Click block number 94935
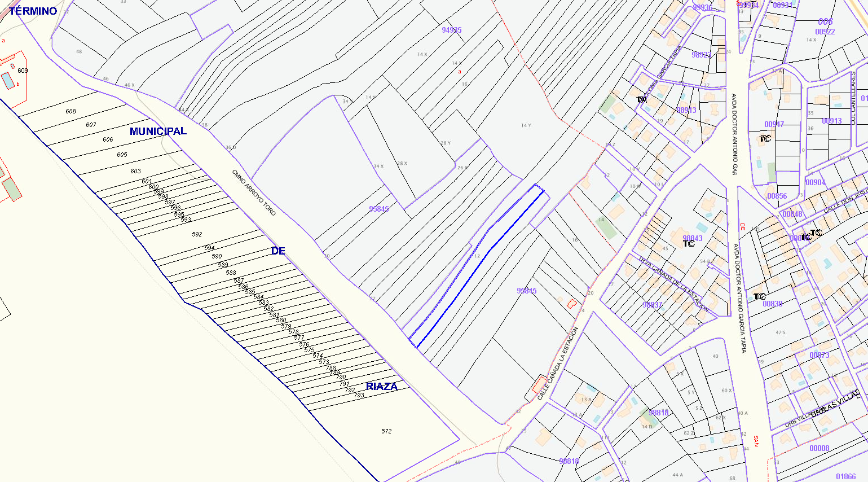This screenshot has height=482, width=868. click(452, 30)
